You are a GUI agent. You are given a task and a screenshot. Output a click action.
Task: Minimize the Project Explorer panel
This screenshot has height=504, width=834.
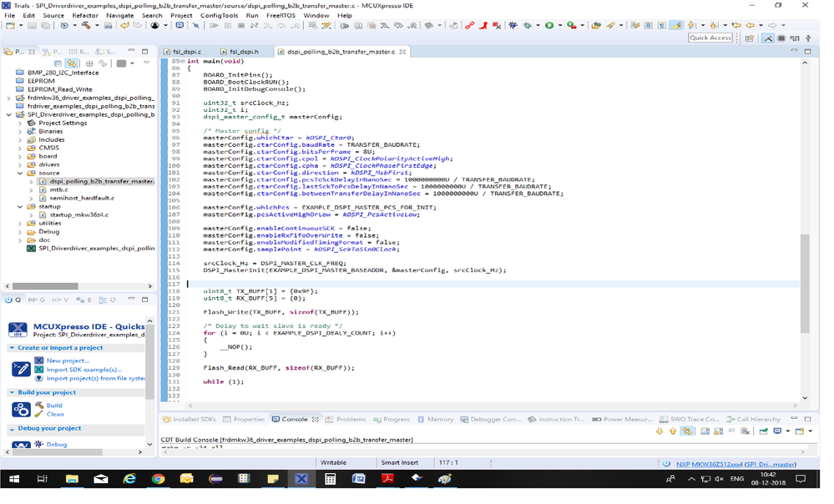(131, 51)
